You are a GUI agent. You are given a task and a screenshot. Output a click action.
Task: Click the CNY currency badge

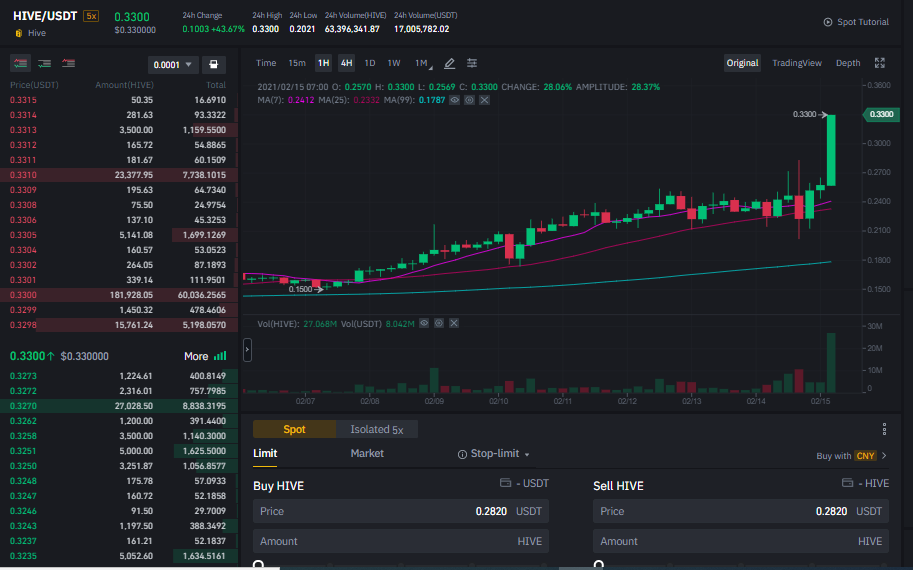point(865,456)
